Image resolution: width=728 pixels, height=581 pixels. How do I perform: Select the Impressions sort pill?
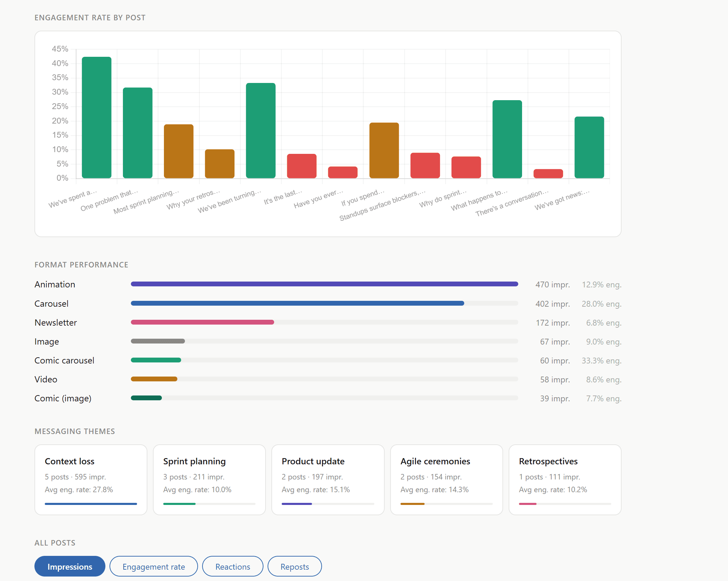[x=70, y=566]
